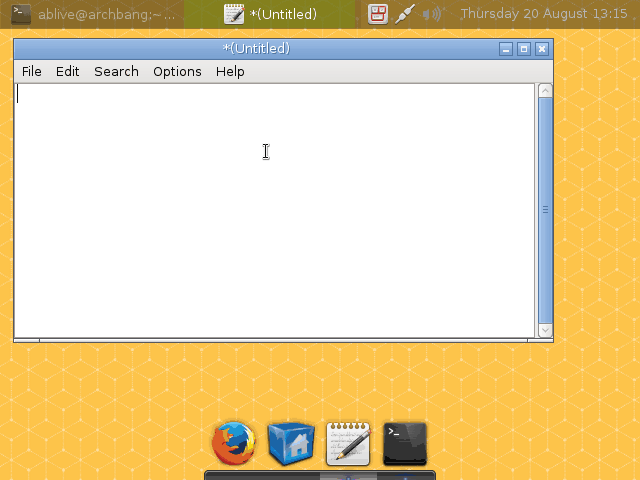The width and height of the screenshot is (640, 480).
Task: Click the volume speaker icon in the panel
Action: (432, 14)
